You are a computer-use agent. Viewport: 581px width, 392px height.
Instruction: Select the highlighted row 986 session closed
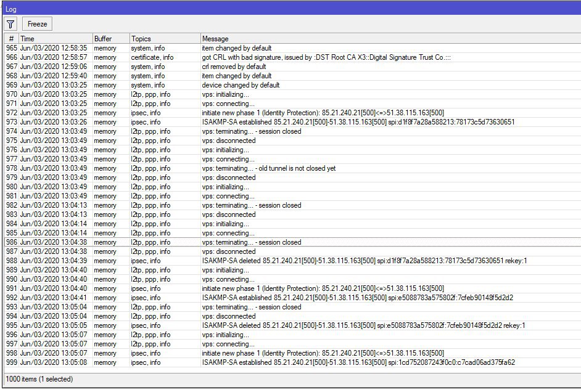tap(293, 242)
